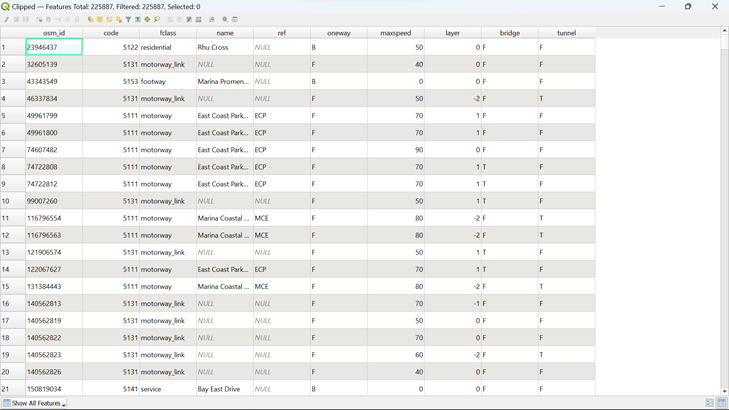Switch to form view at bottom right
The width and height of the screenshot is (729, 410).
[709, 403]
